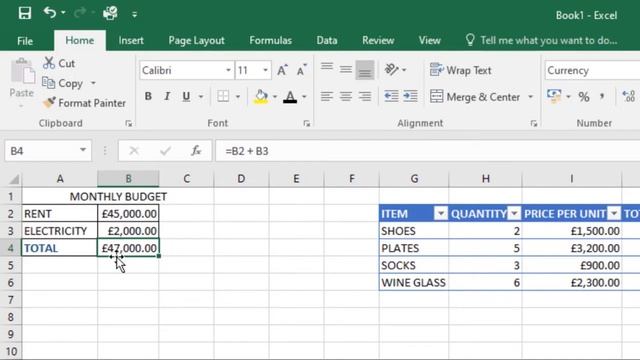Open the Customize Quick Access Toolbar dropdown

[134, 15]
